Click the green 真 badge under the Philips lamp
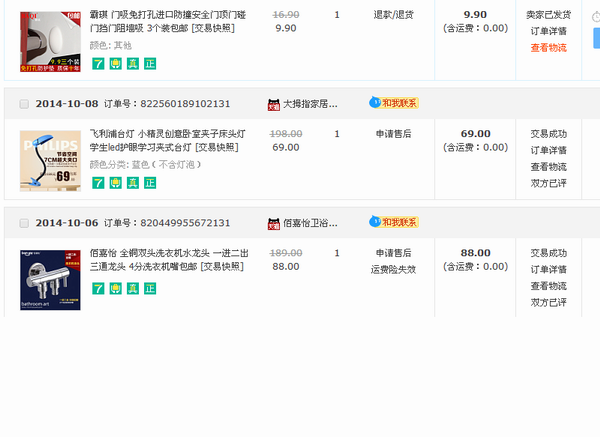 (132, 183)
